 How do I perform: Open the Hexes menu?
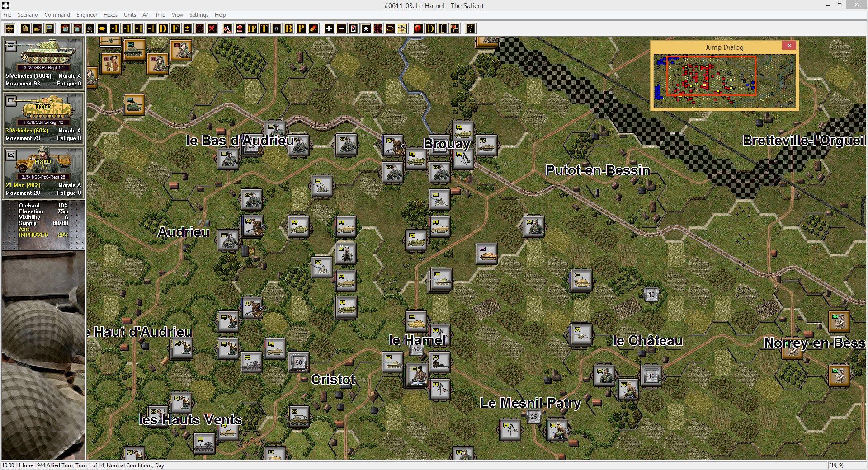tap(110, 15)
